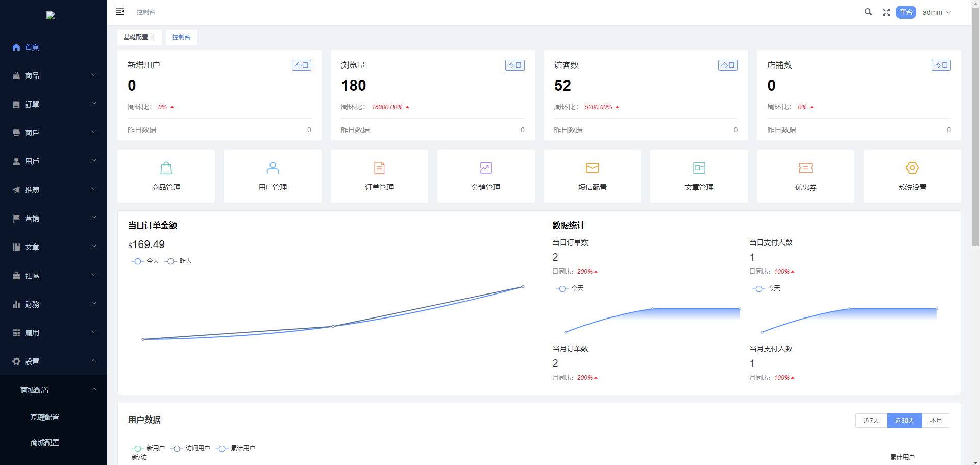
Task: Select 近7天 range for user data
Action: click(871, 421)
